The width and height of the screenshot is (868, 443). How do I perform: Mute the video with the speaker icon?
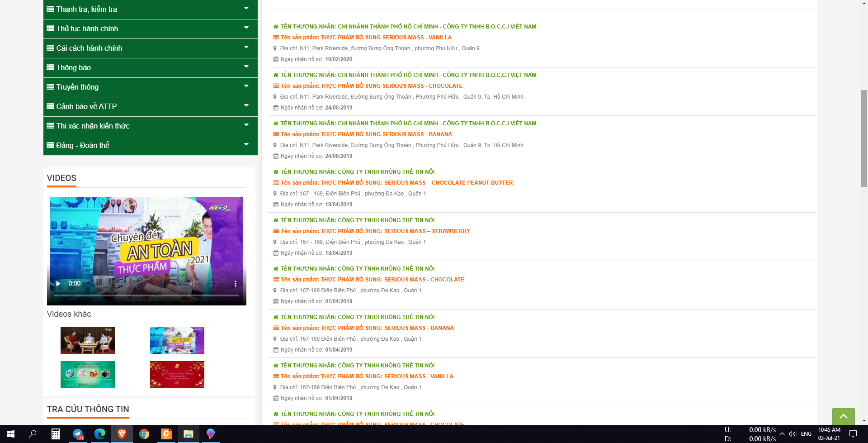pos(193,284)
